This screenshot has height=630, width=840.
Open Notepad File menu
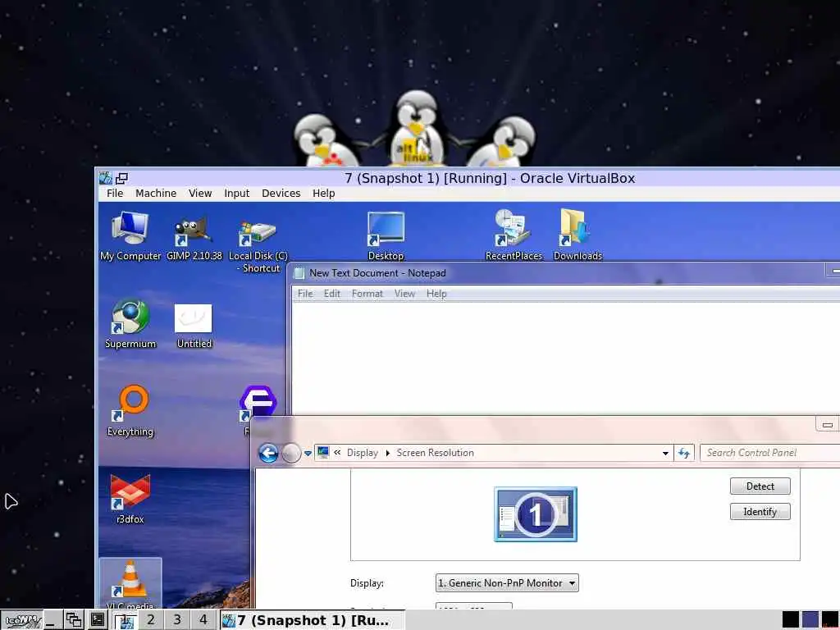(x=305, y=294)
